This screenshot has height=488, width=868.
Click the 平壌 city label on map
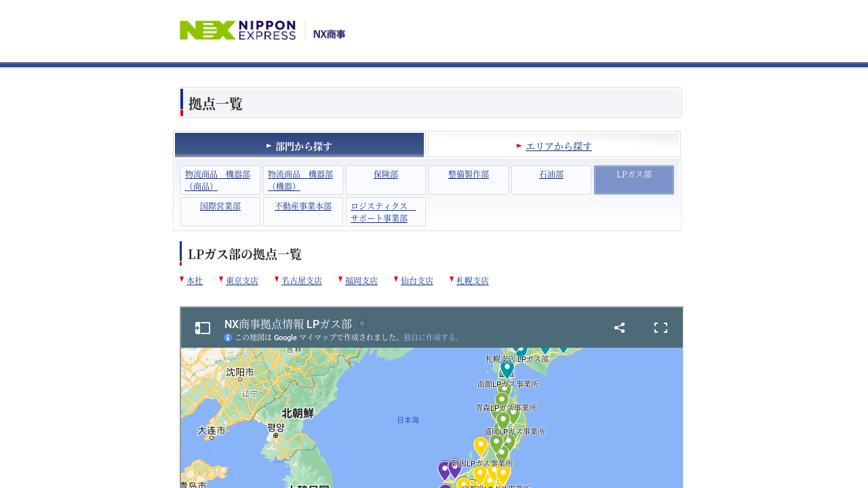(x=276, y=428)
